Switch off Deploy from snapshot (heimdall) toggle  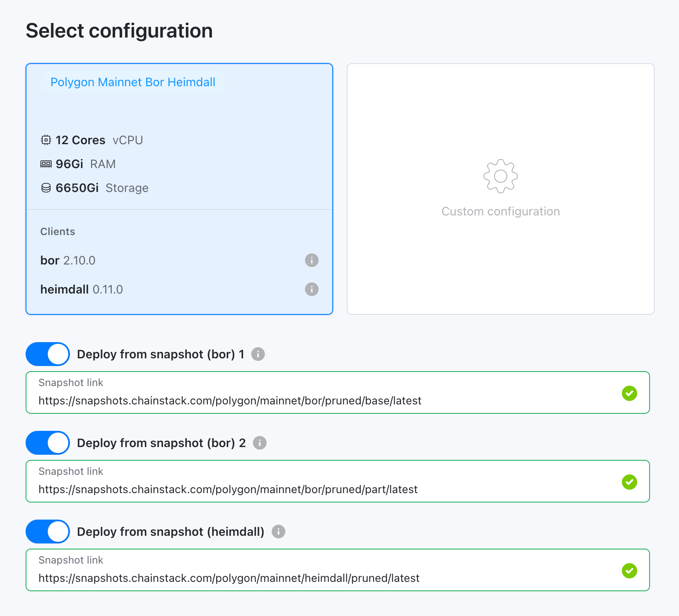48,532
